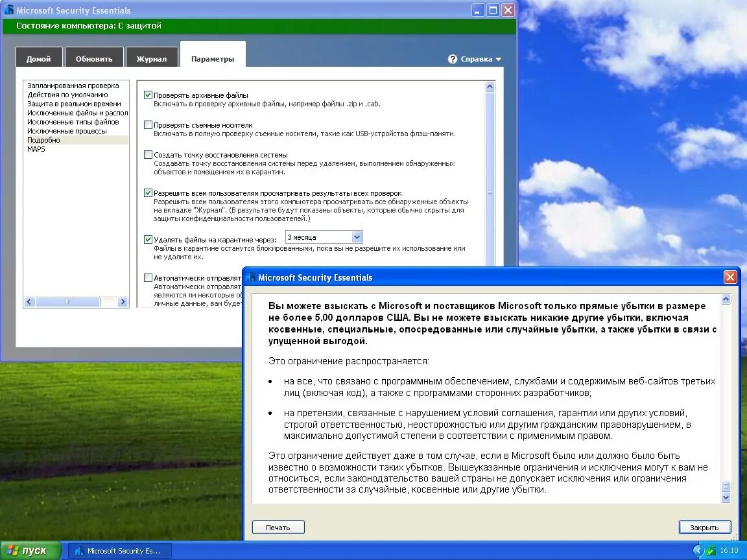Open the пуск Start button
Viewport: 747px width, 560px height.
click(31, 550)
